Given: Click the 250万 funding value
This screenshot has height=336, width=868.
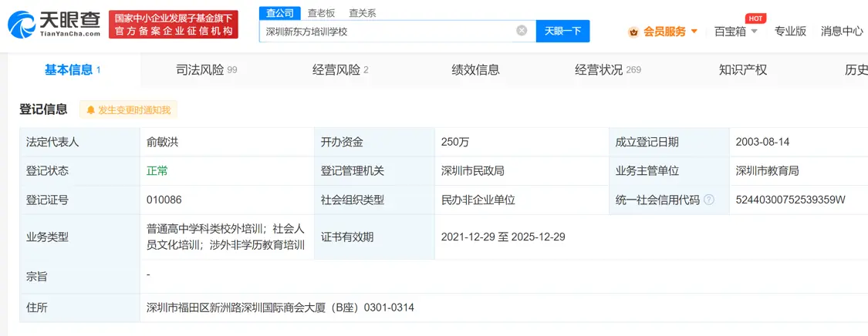Looking at the screenshot, I should (x=455, y=142).
